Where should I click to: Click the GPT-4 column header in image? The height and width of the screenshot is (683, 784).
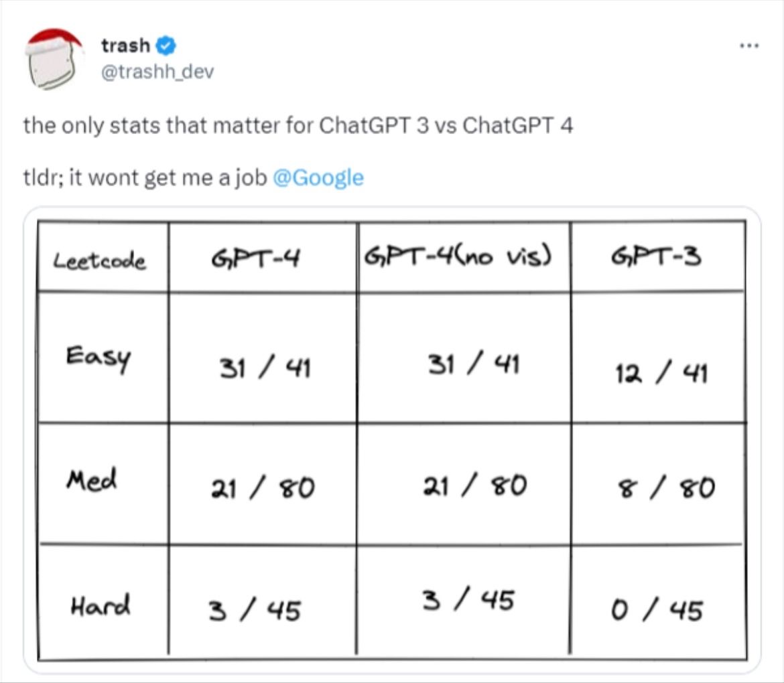(255, 258)
